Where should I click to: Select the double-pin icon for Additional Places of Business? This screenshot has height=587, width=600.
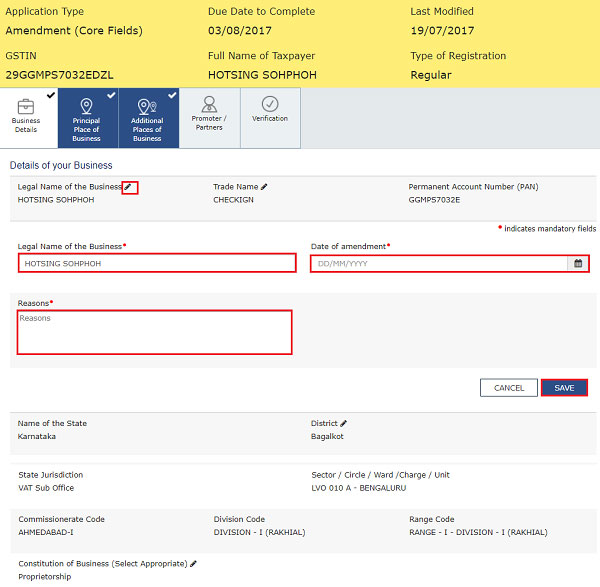click(x=147, y=106)
